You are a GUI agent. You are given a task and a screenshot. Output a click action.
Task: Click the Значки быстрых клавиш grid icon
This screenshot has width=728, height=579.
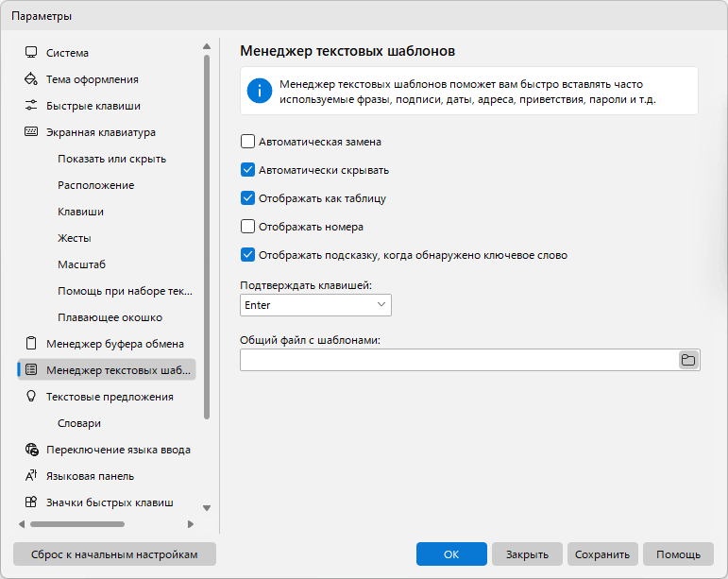pos(31,502)
